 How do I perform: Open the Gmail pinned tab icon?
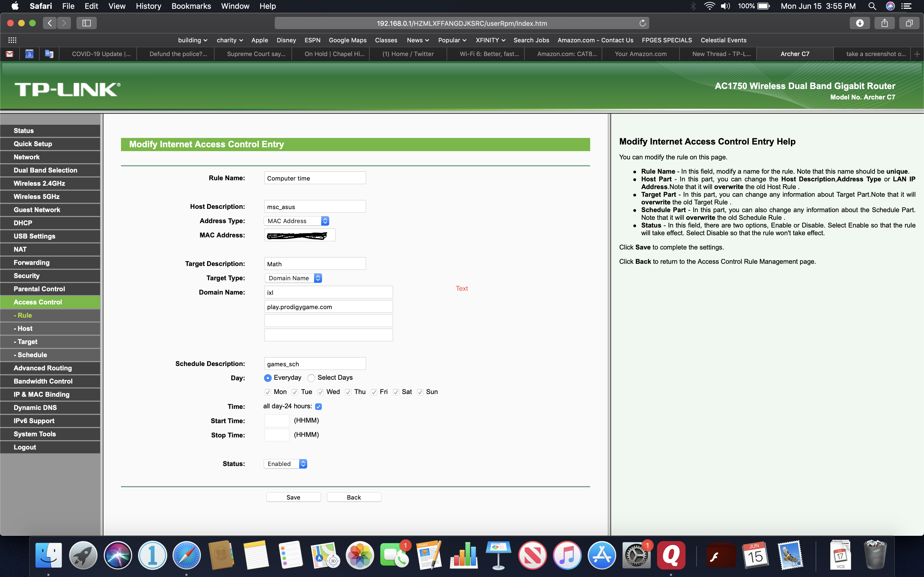click(x=10, y=54)
